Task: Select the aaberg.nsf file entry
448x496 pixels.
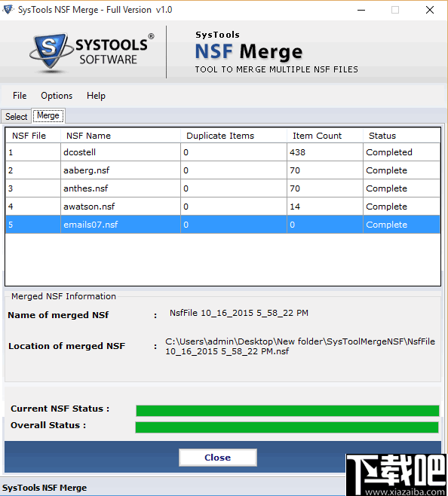Action: (x=121, y=170)
